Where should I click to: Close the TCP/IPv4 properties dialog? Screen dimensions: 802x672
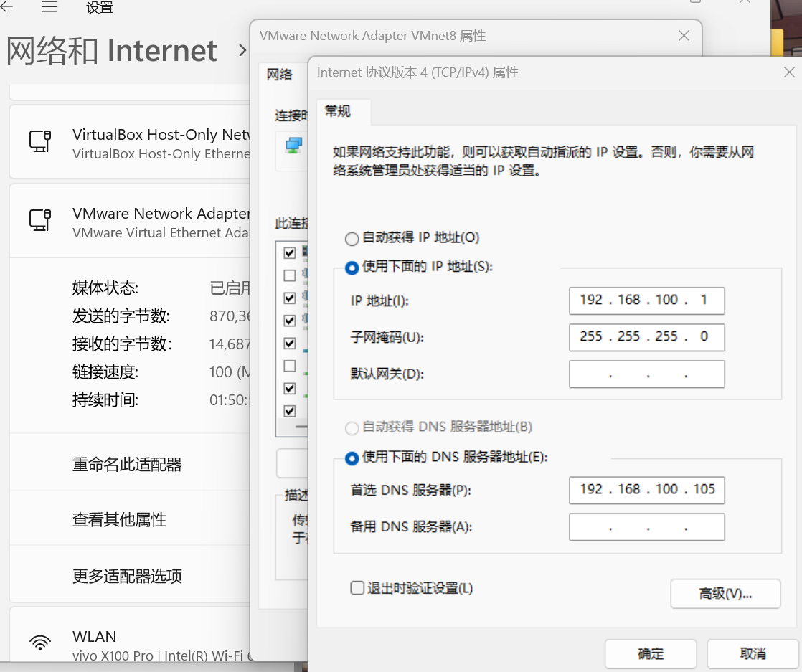[789, 72]
